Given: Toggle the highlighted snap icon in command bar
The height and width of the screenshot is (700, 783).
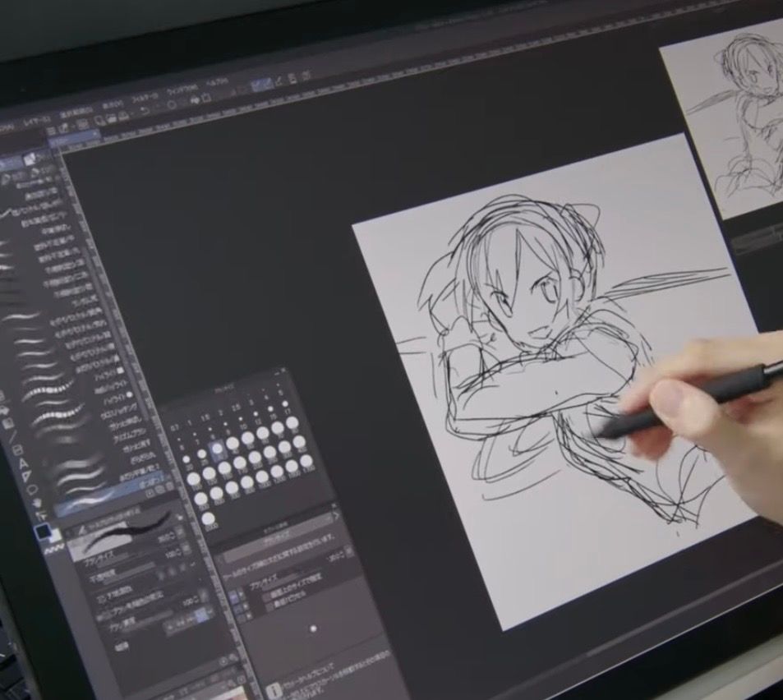Looking at the screenshot, I should point(261,84).
